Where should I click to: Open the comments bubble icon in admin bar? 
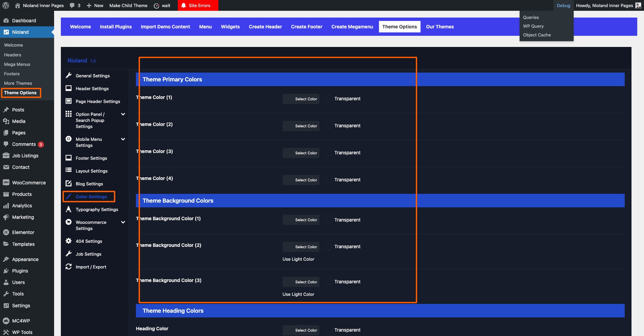pos(72,5)
